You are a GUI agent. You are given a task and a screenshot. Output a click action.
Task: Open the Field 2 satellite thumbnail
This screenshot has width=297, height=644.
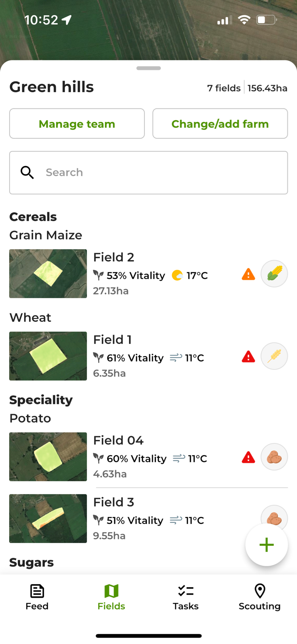point(48,274)
